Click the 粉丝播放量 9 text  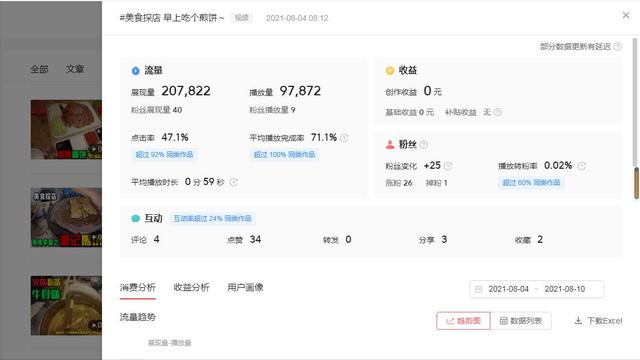click(272, 110)
